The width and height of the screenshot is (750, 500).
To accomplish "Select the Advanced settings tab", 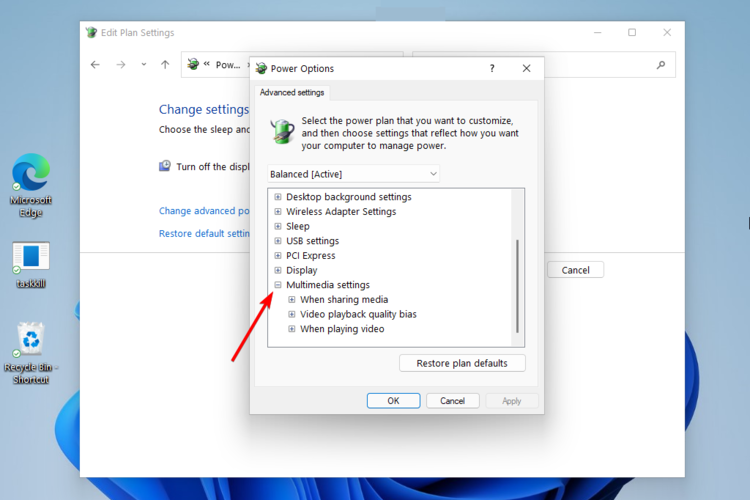I will 292,92.
